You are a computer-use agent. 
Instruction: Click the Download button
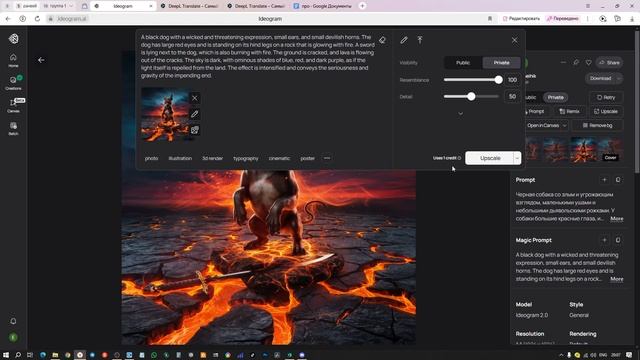point(600,78)
